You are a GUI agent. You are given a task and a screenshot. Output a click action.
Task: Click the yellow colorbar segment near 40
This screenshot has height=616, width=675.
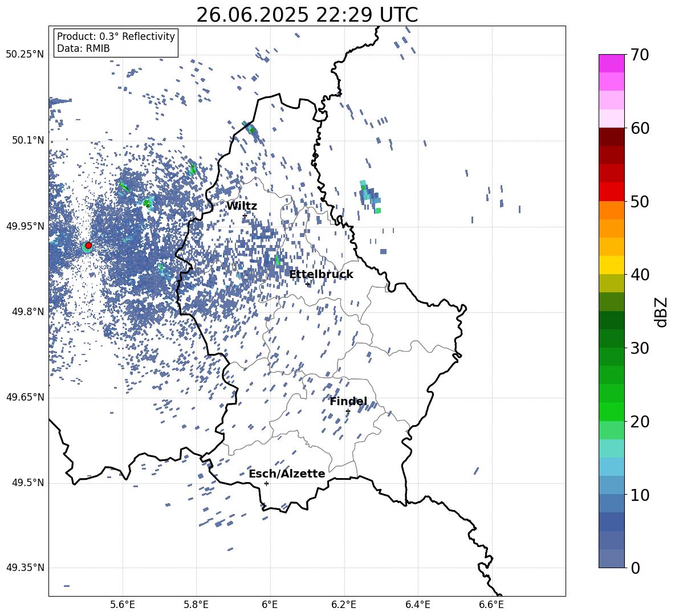(x=611, y=265)
